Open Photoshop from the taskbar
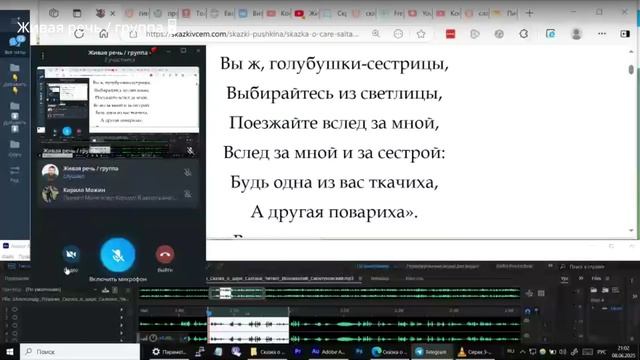640x360 pixels. click(359, 351)
